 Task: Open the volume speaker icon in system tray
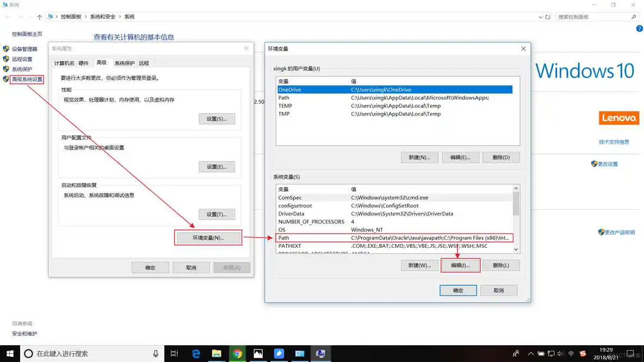pyautogui.click(x=561, y=353)
